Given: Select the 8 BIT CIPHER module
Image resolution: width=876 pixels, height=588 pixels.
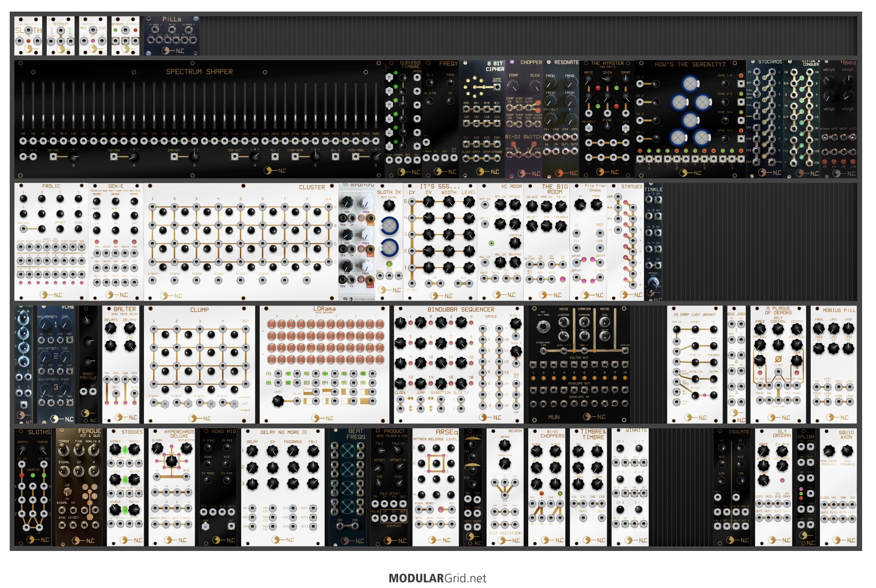Looking at the screenshot, I should click(x=482, y=119).
